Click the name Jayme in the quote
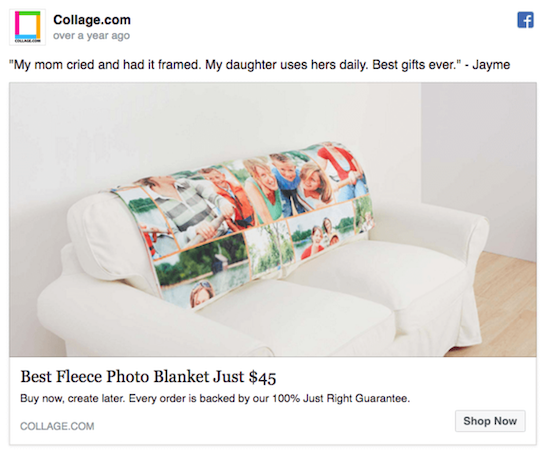Screen dimensions: 550x454 tap(491, 65)
